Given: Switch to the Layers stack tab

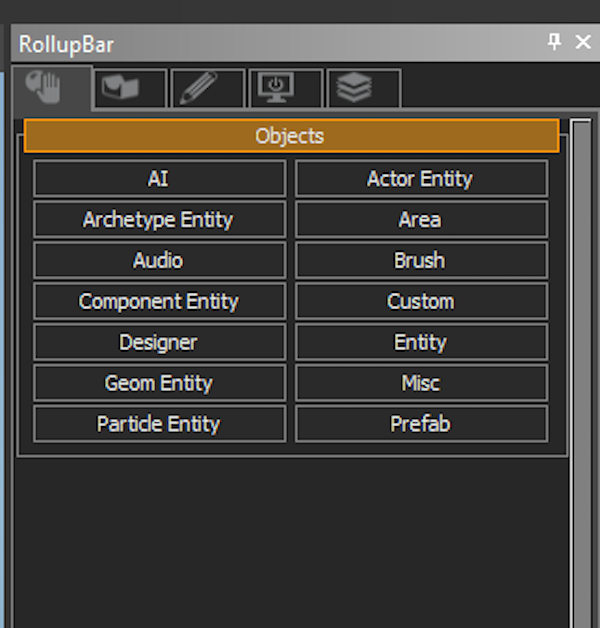Looking at the screenshot, I should 364,88.
